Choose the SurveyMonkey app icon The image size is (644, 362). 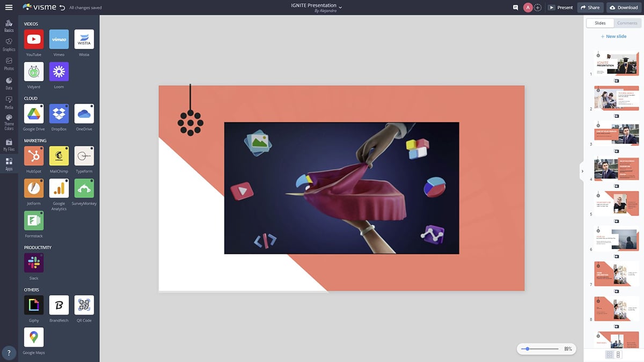(x=84, y=188)
